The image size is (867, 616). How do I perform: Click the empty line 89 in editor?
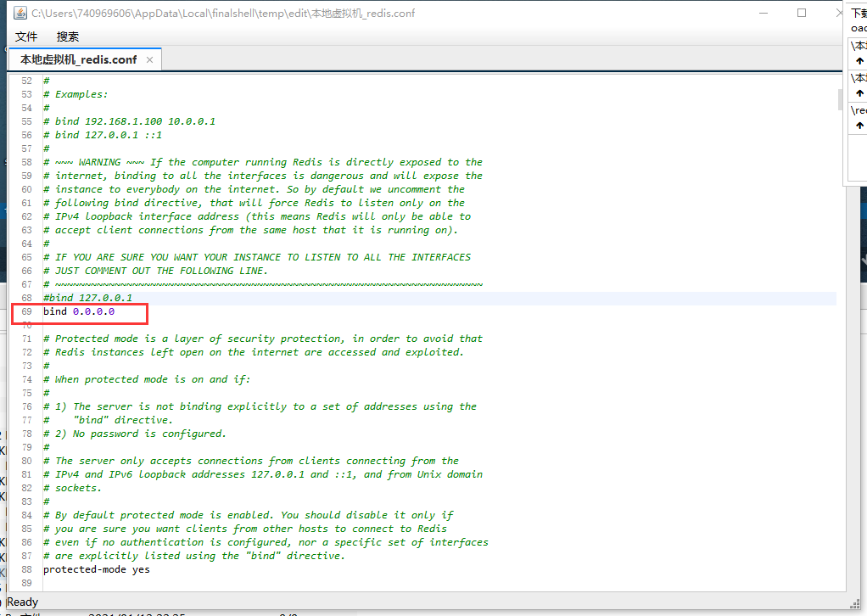click(x=255, y=583)
